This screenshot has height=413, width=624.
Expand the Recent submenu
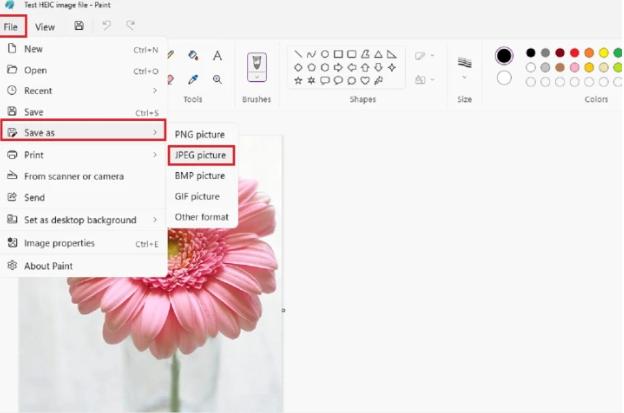pos(155,91)
